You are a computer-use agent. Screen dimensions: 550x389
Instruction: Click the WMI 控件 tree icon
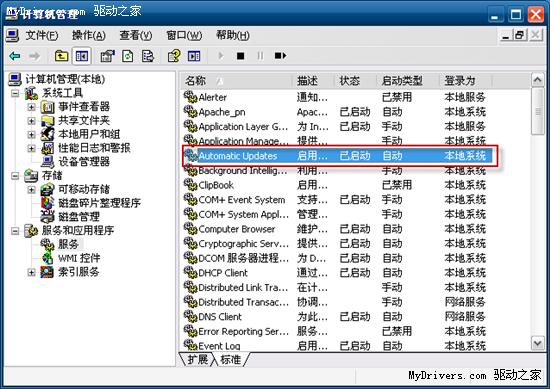tap(47, 258)
